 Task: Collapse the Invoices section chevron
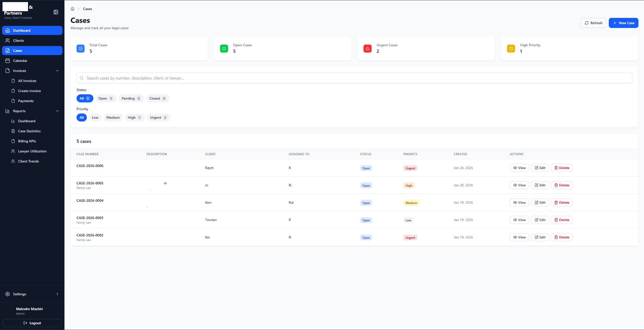click(x=57, y=71)
